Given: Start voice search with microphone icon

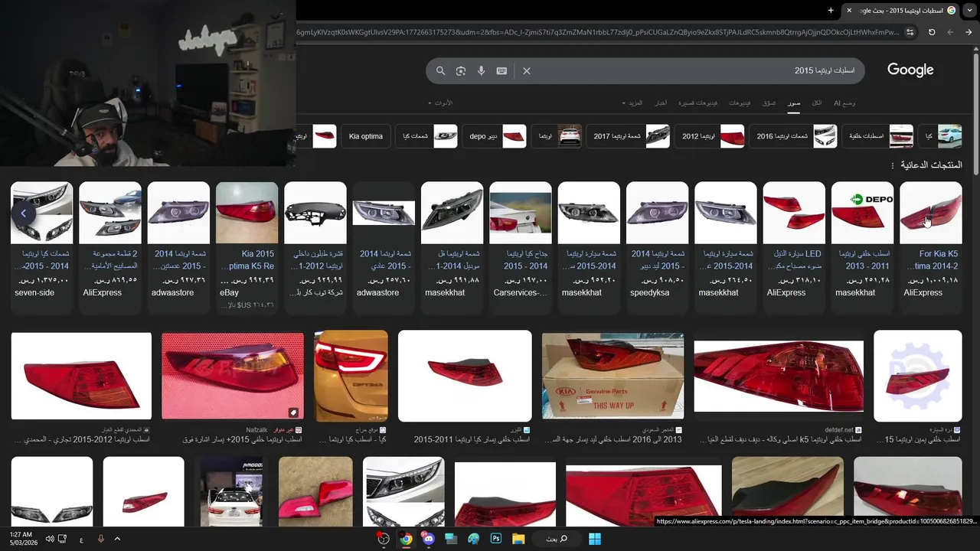Looking at the screenshot, I should [x=482, y=70].
